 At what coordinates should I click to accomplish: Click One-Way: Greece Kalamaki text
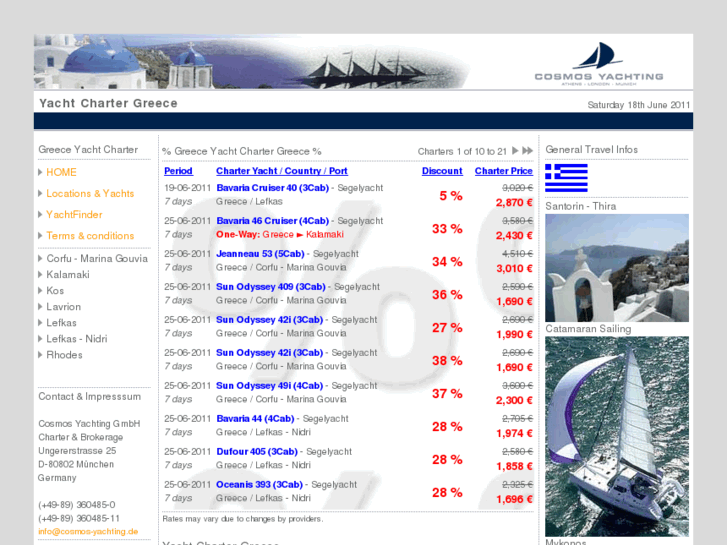tap(280, 234)
